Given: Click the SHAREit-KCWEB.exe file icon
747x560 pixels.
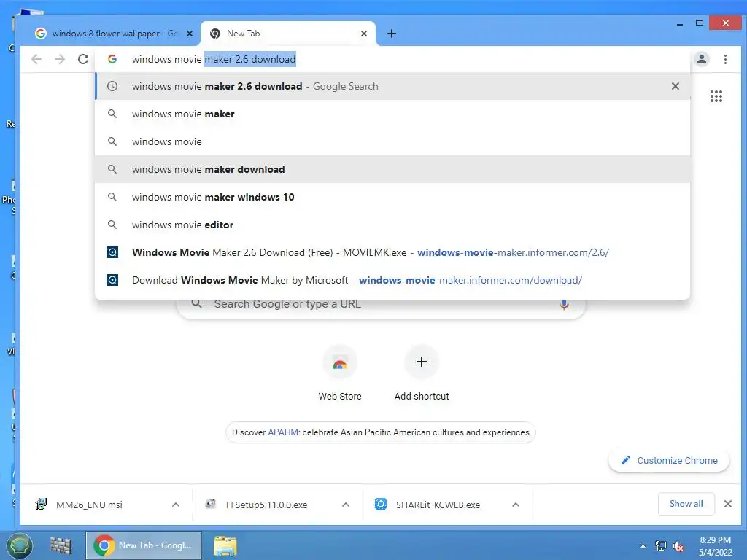Looking at the screenshot, I should 381,505.
